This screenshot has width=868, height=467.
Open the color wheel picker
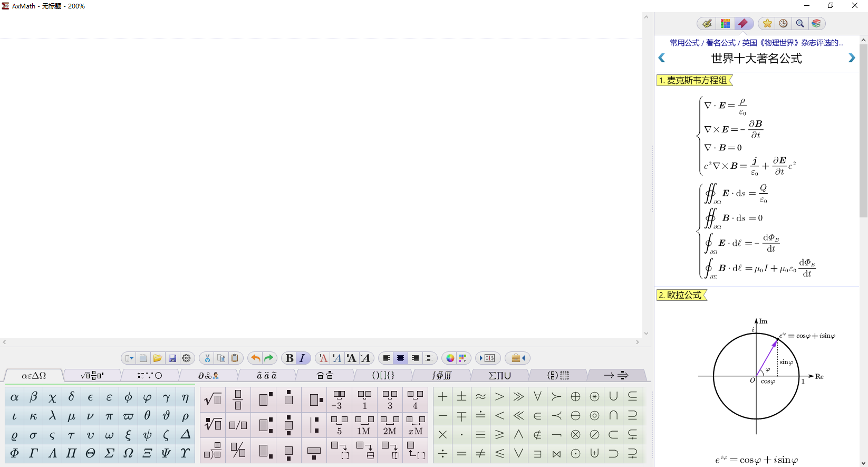coord(450,358)
